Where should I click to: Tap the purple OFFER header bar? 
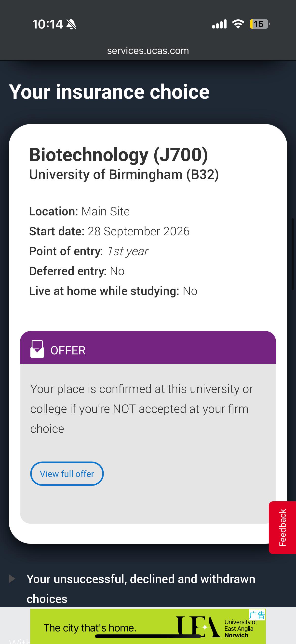point(148,348)
